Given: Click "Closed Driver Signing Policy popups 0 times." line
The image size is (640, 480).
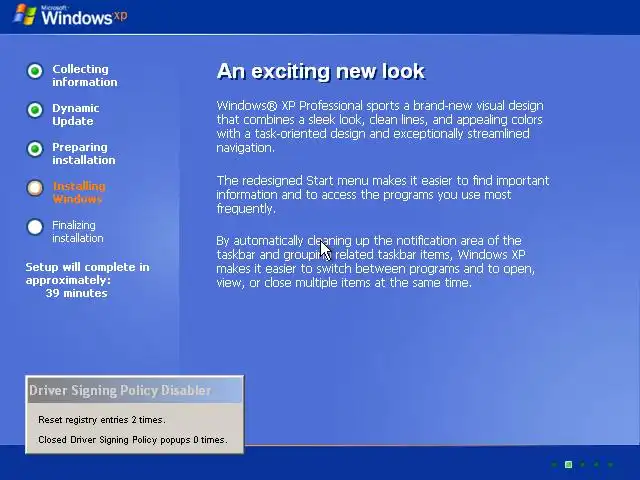Looking at the screenshot, I should (x=133, y=440).
